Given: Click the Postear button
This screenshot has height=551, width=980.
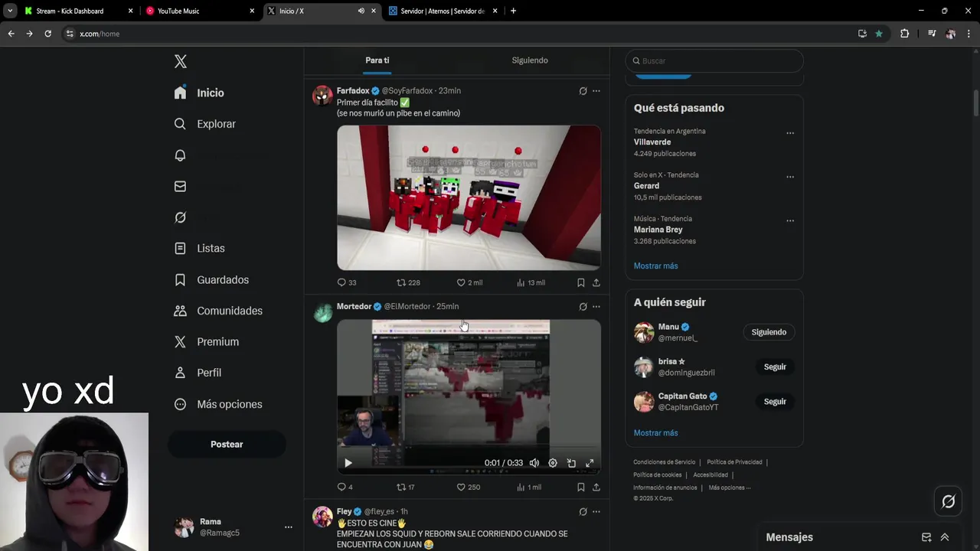Looking at the screenshot, I should 227,444.
